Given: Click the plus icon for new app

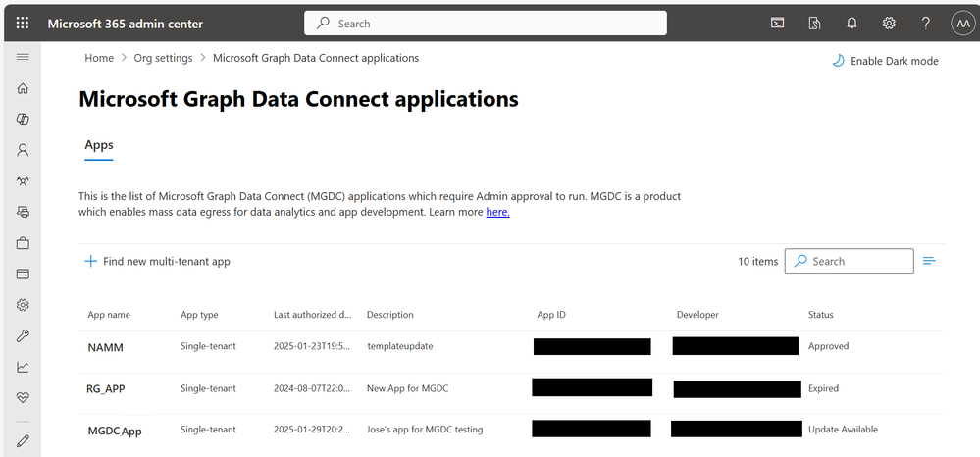Looking at the screenshot, I should tap(90, 261).
